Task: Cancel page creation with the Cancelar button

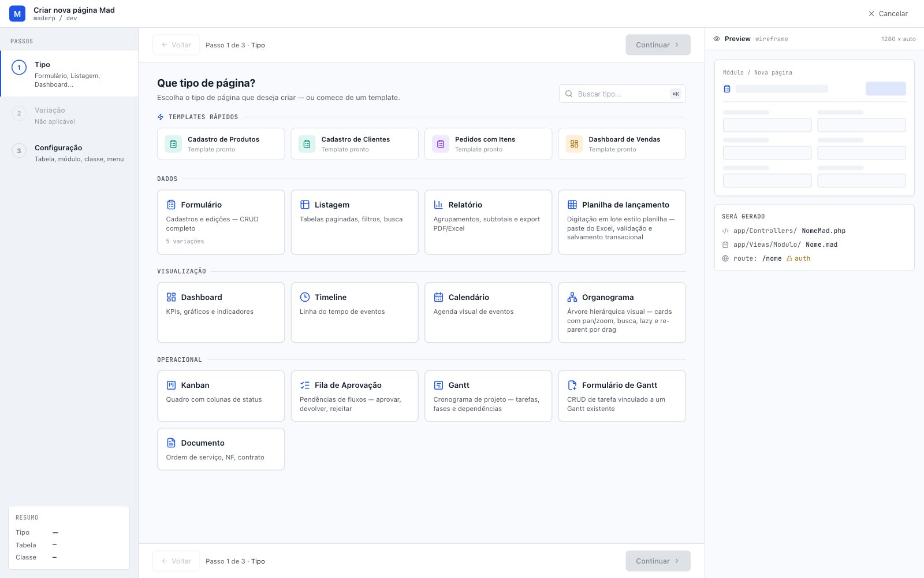Action: coord(888,14)
